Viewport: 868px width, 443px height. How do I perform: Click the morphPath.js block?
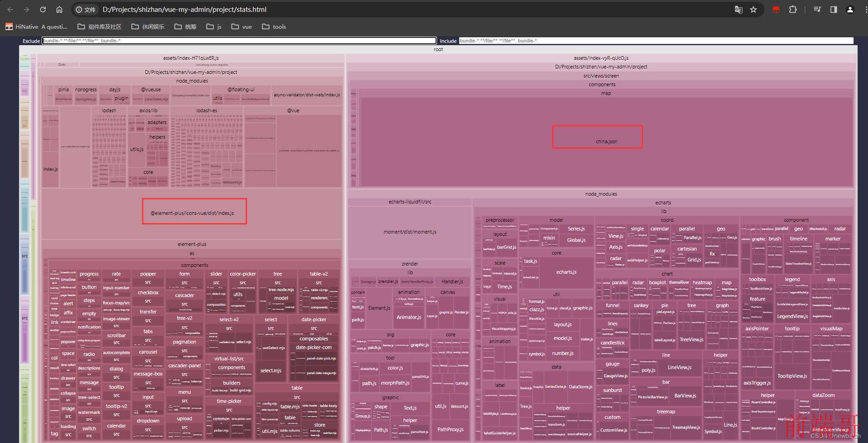(395, 383)
